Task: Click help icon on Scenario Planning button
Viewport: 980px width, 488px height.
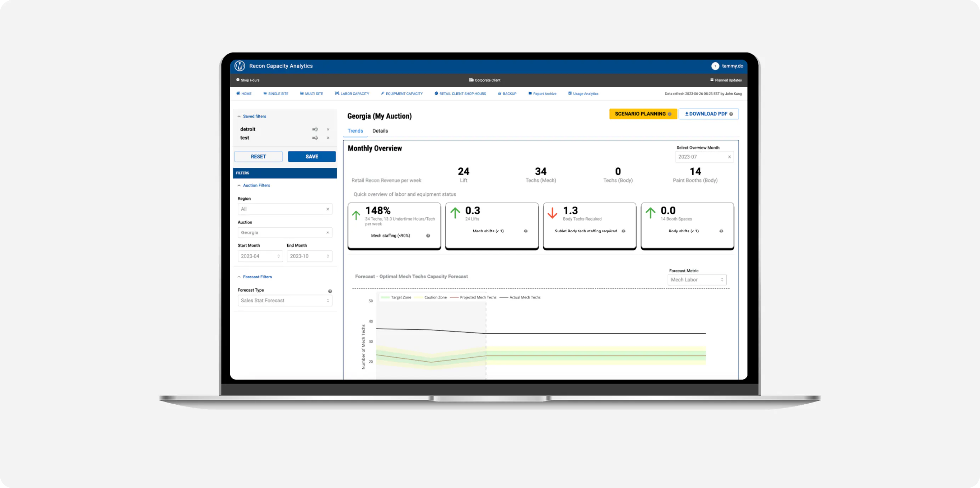Action: (669, 114)
